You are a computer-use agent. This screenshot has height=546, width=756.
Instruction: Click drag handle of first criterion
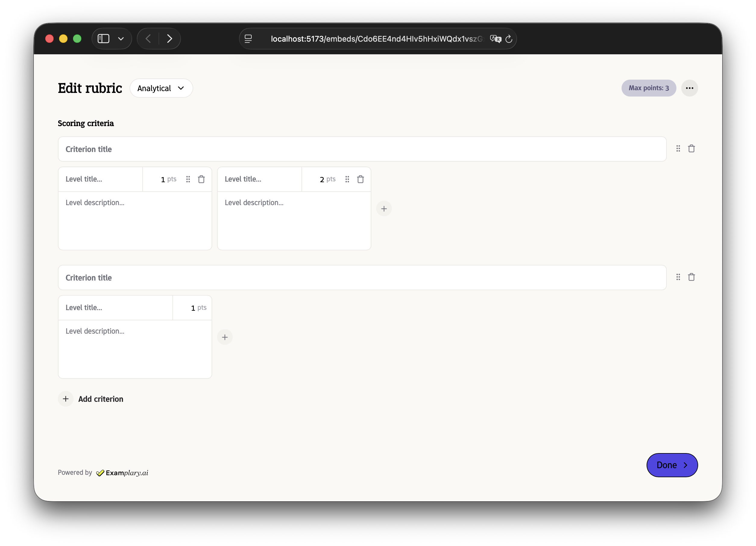[x=678, y=148]
